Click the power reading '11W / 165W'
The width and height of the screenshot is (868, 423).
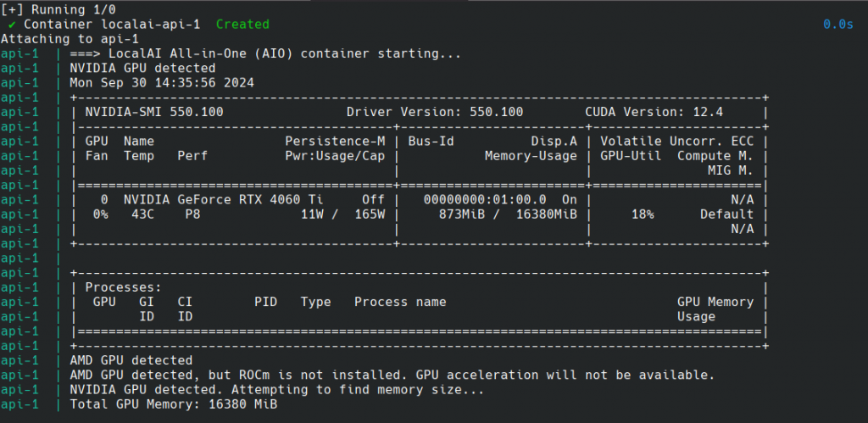(x=342, y=214)
